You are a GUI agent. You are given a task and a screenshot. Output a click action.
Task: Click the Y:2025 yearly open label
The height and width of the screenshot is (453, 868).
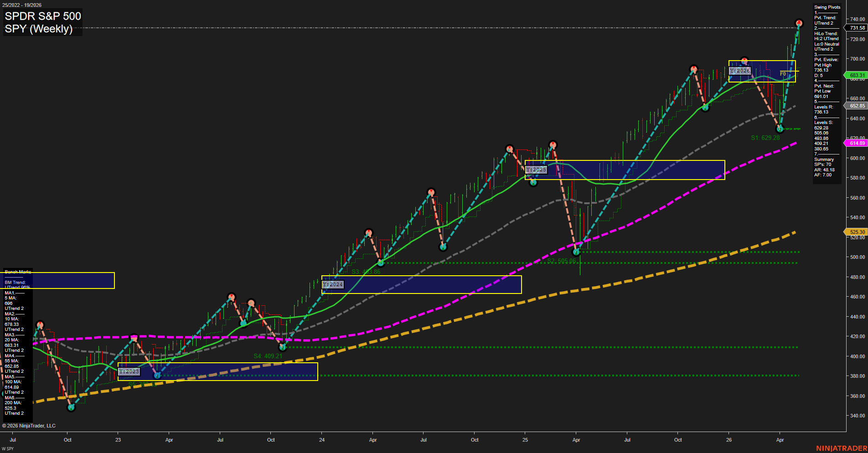tap(536, 170)
